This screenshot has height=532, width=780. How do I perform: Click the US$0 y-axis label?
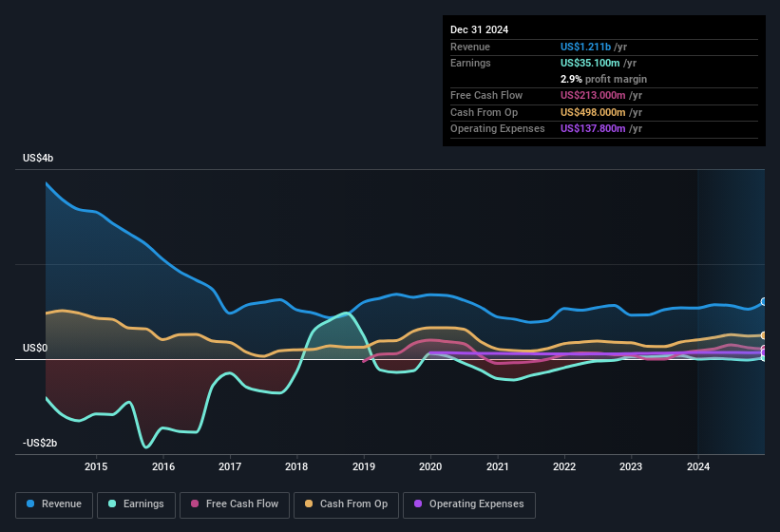(x=35, y=348)
